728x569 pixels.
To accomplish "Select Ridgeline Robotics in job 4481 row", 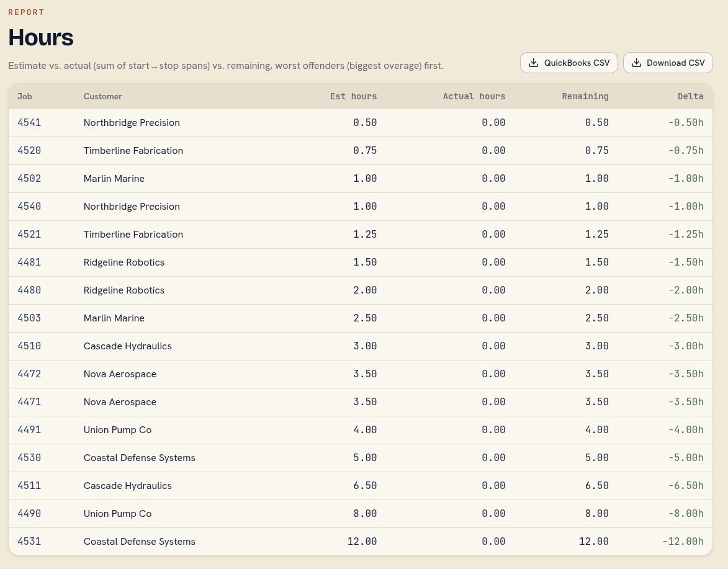I will 124,262.
